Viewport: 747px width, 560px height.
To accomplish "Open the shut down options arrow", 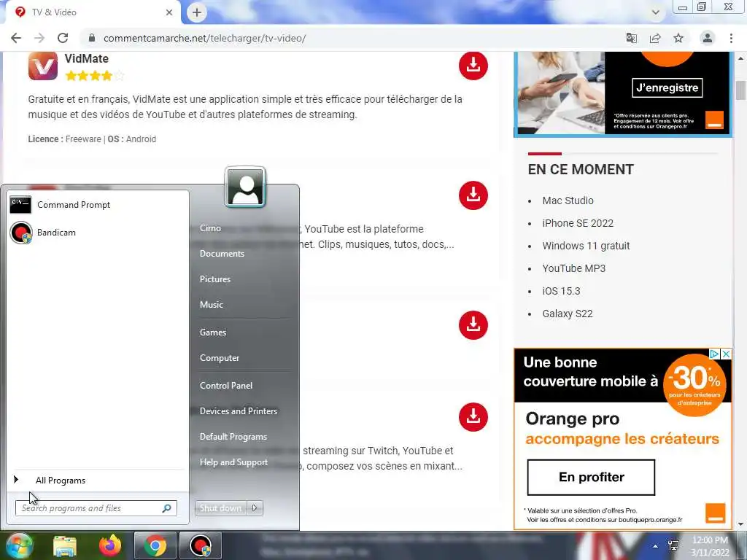I will coord(255,508).
